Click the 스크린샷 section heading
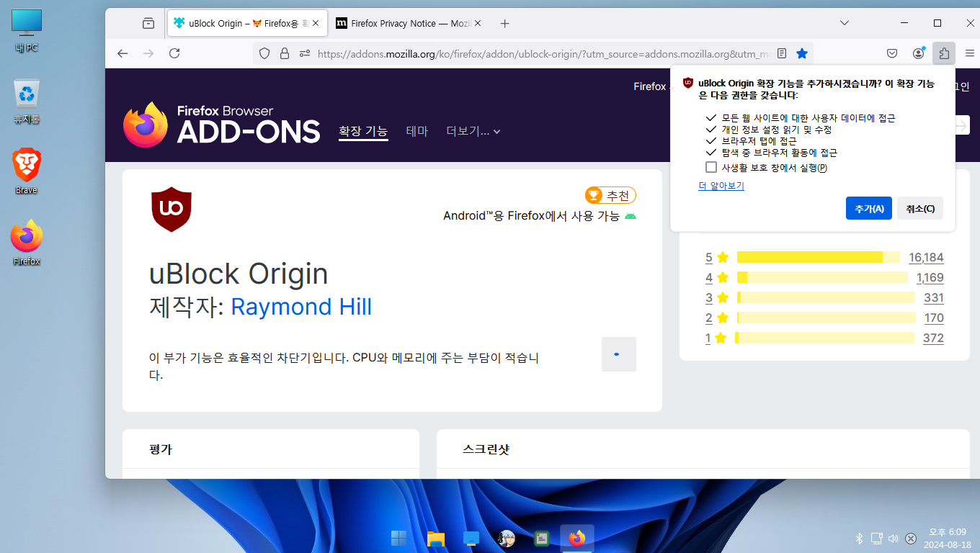Viewport: 980px width, 553px height. (x=486, y=449)
